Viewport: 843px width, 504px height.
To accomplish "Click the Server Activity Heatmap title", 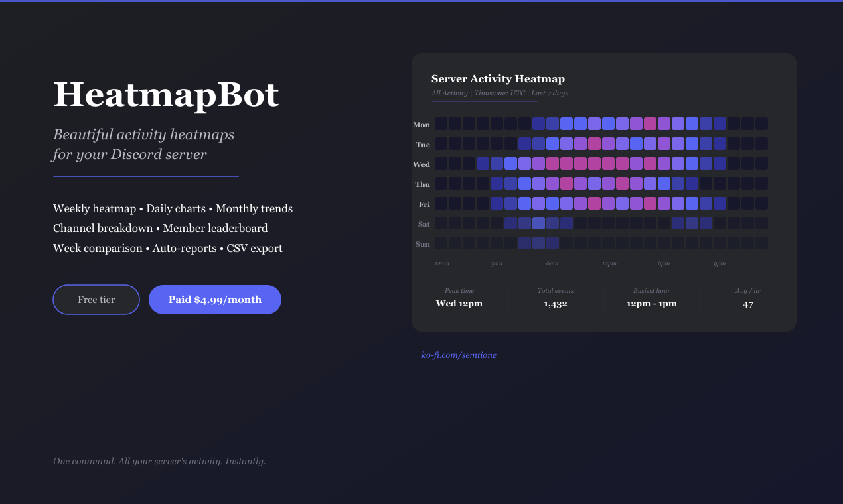I will [x=497, y=78].
